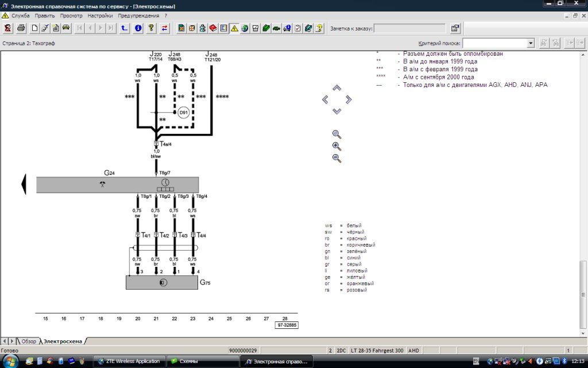The height and width of the screenshot is (368, 588).
Task: Open the Предупреждения menu
Action: coord(138,16)
